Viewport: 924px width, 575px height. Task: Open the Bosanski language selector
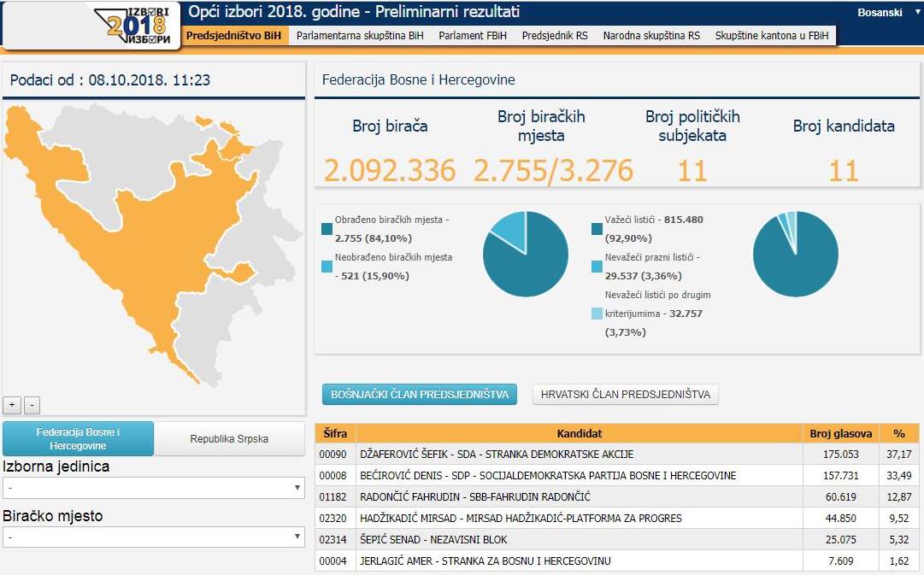pos(886,13)
